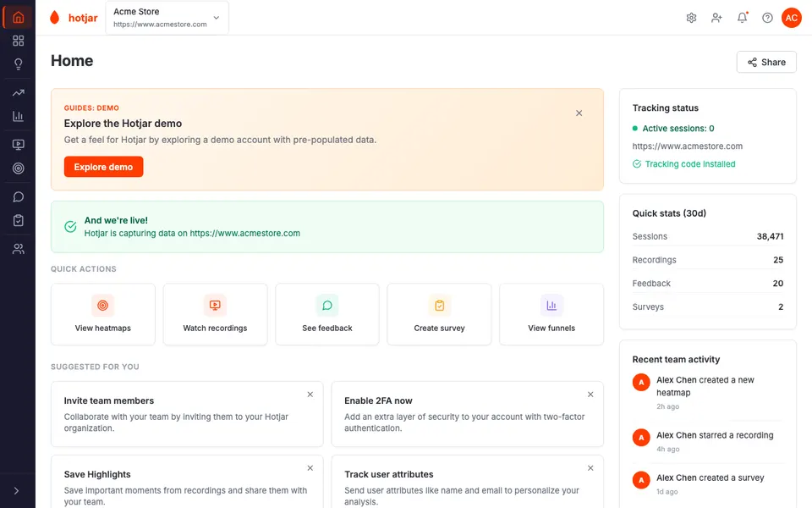Viewport: 812px width, 508px height.
Task: Open the Watch recordings quick action
Action: coord(215,314)
